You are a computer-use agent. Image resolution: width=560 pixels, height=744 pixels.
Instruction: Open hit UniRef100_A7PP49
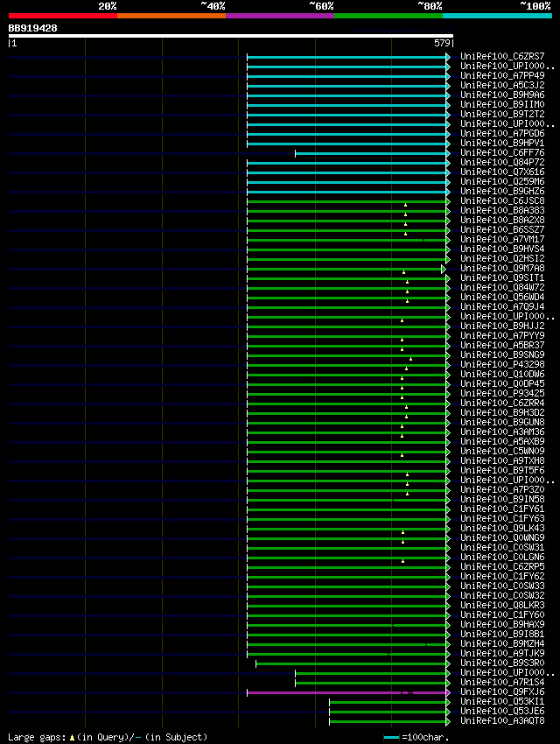click(502, 75)
